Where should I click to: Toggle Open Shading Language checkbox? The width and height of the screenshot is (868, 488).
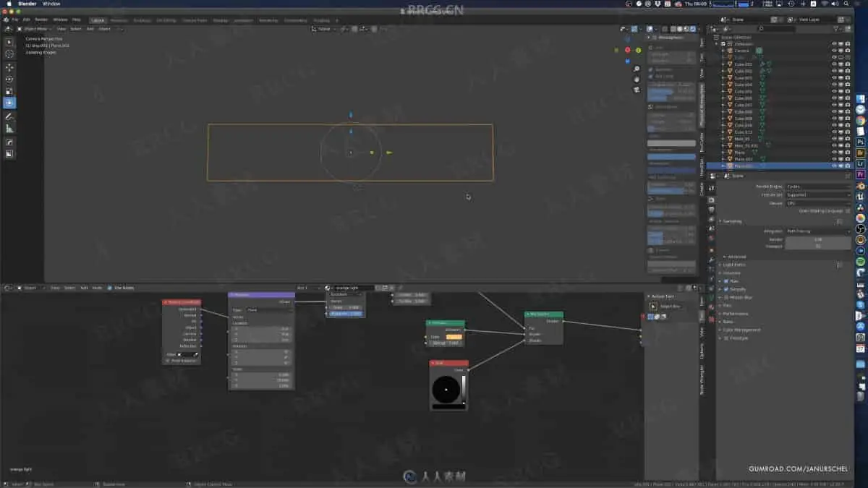click(x=847, y=210)
